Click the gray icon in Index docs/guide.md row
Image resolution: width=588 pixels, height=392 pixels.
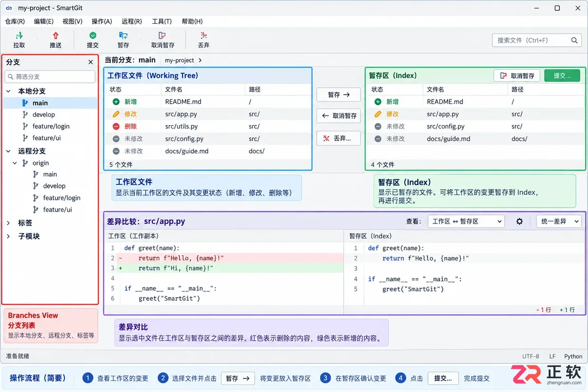(378, 139)
